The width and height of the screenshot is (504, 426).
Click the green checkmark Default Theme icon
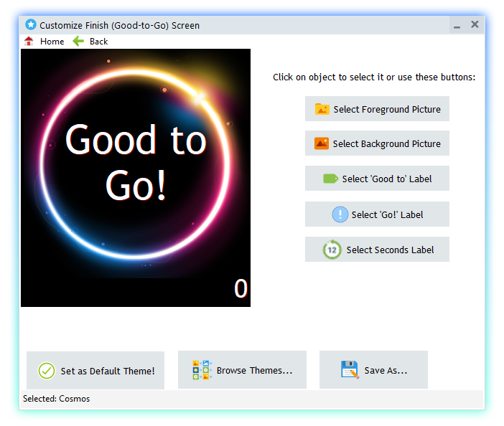[x=47, y=371]
